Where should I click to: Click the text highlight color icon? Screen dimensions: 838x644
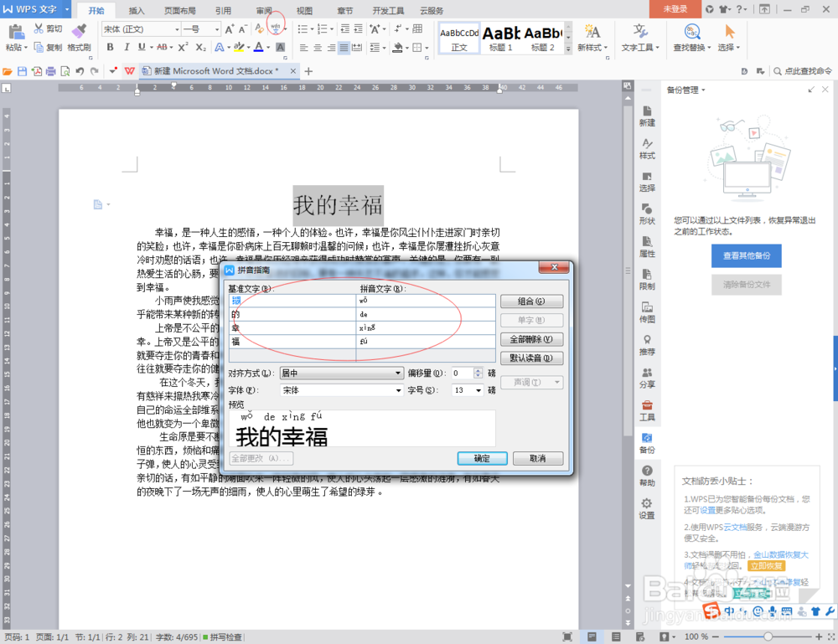(239, 47)
